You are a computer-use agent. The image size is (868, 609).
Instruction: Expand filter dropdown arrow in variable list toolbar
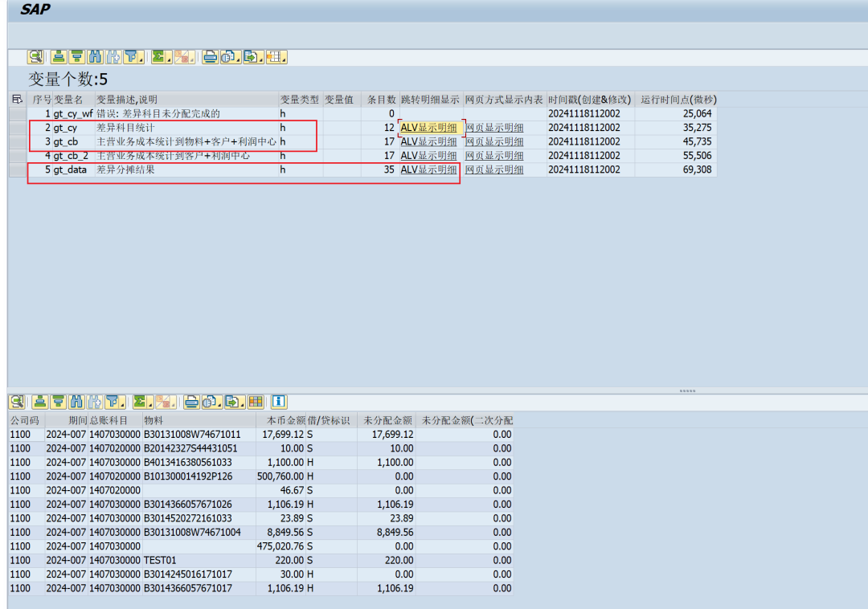tap(141, 60)
